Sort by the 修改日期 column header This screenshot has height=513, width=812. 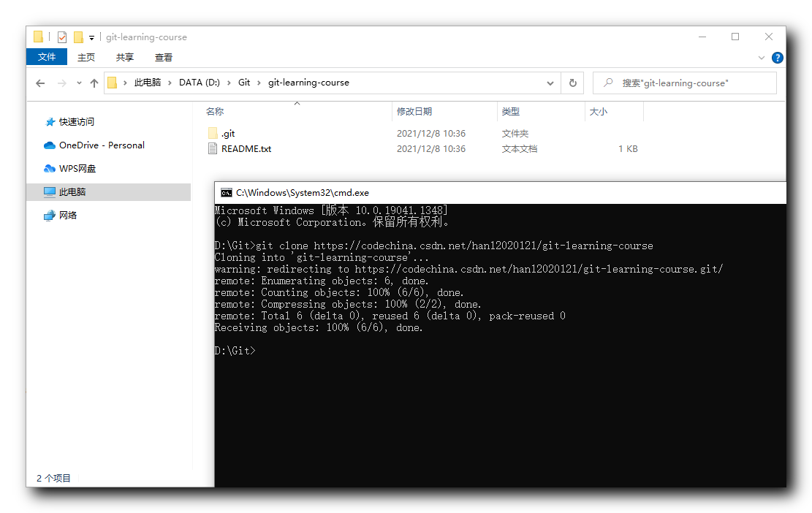coord(414,111)
